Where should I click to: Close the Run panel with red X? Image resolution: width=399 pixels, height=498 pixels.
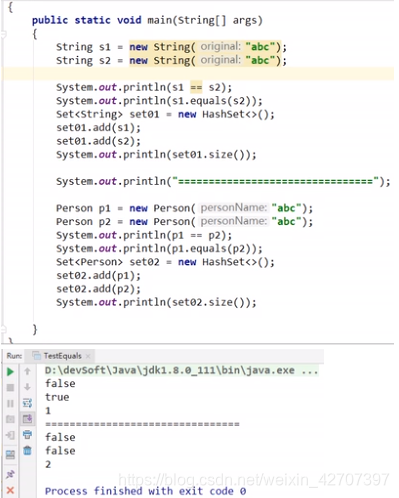click(10, 490)
